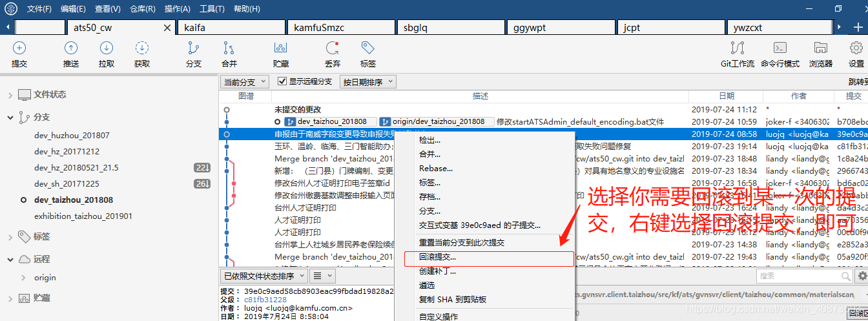Open the 按日期排序 dropdown
This screenshot has width=868, height=321.
click(x=367, y=82)
